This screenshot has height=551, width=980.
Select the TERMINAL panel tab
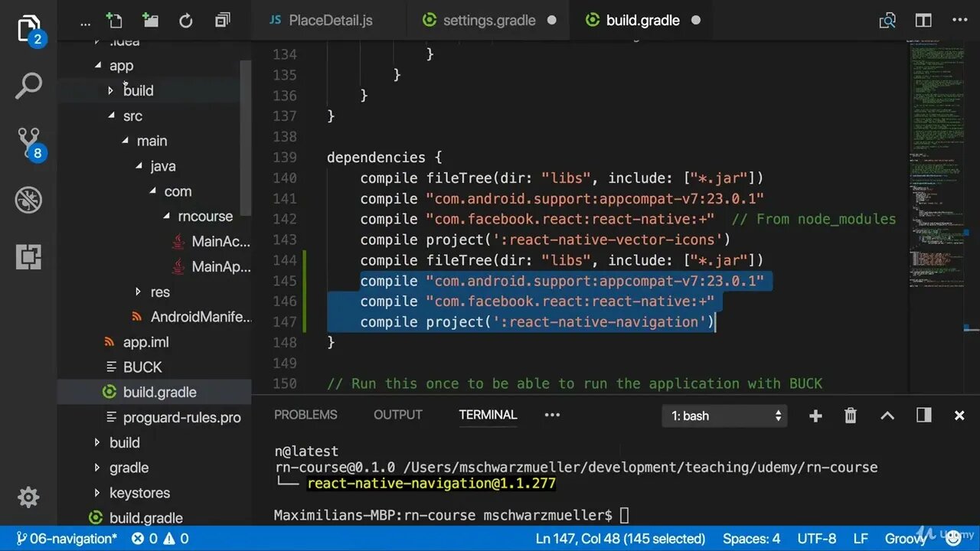point(488,415)
